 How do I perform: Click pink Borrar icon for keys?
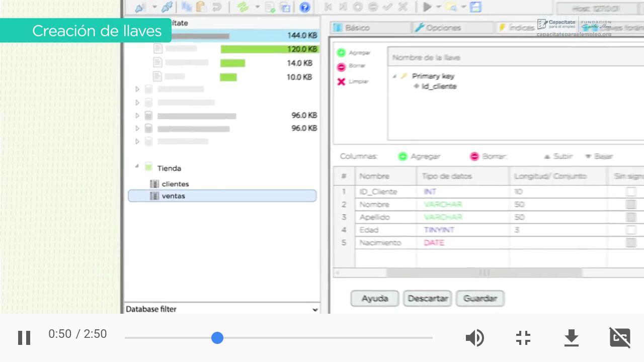[x=342, y=67]
